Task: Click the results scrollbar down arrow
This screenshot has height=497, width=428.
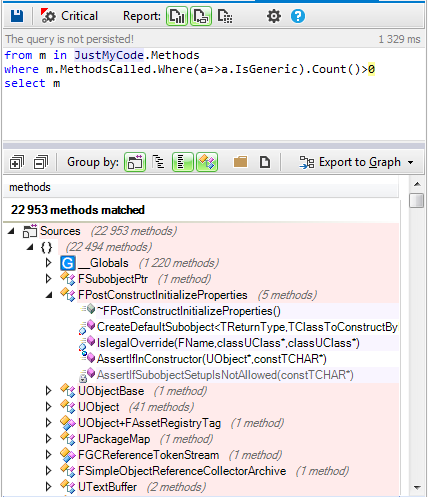Action: (x=417, y=487)
